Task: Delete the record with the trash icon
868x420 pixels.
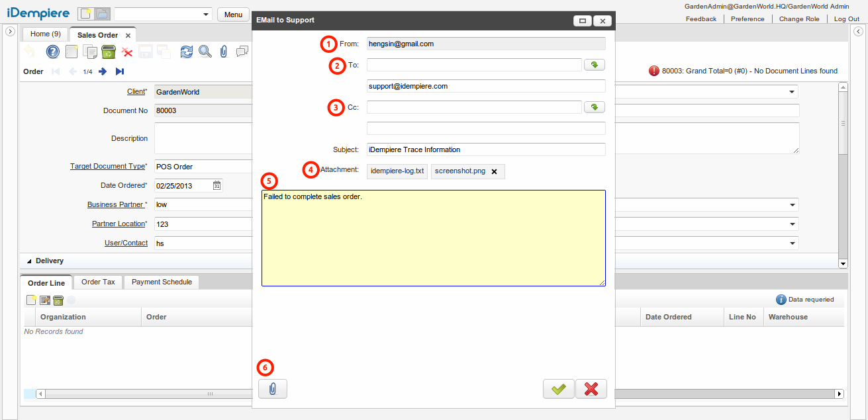Action: pyautogui.click(x=109, y=51)
